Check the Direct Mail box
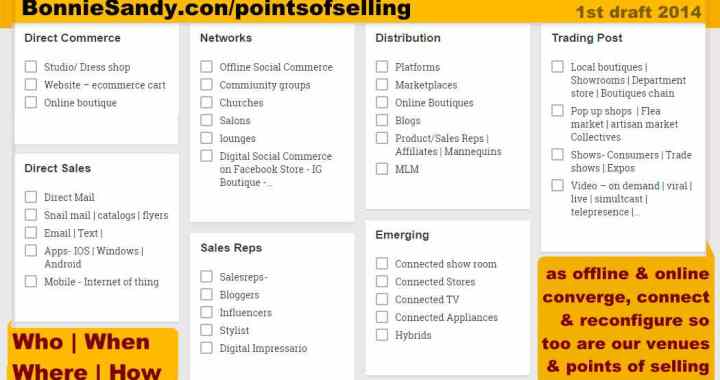 [x=31, y=197]
